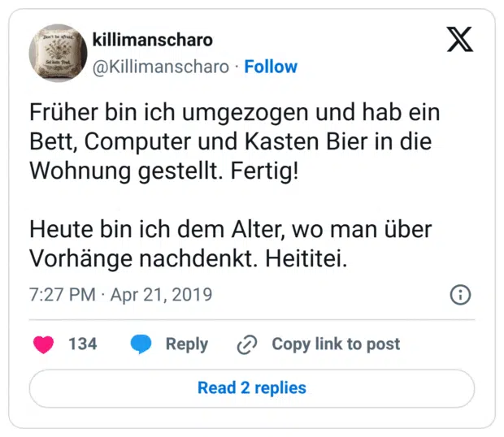Click the tweet line starting with Heute

(230, 230)
